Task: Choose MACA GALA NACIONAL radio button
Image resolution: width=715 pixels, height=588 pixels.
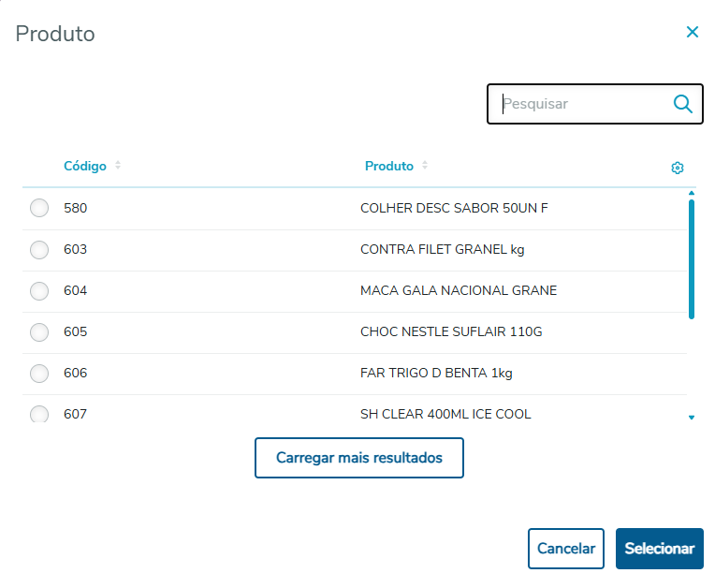Action: click(x=39, y=291)
